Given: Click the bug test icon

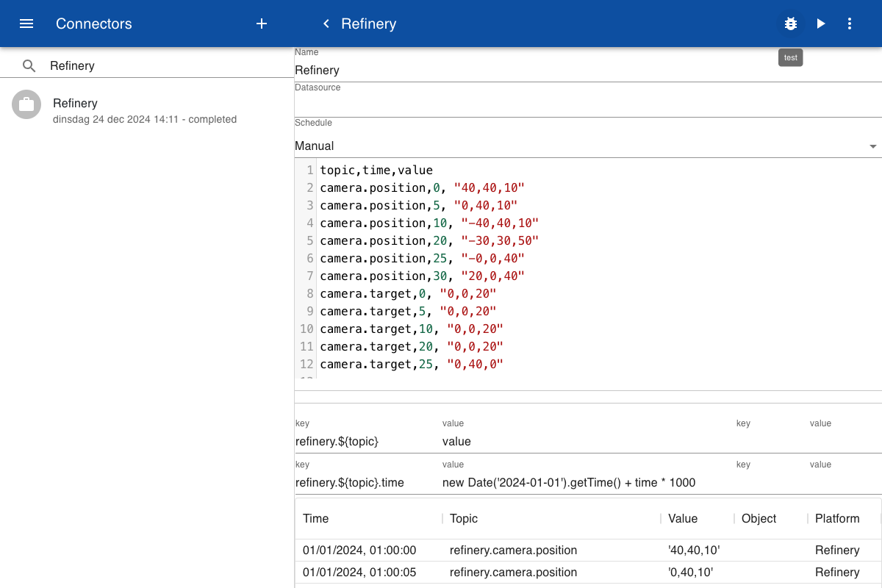Looking at the screenshot, I should pyautogui.click(x=791, y=24).
